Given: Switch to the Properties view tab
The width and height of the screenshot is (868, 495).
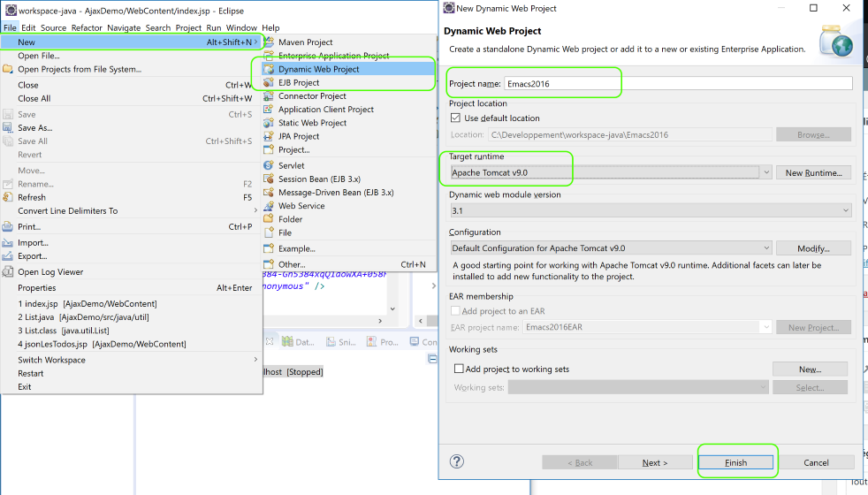Looking at the screenshot, I should [383, 341].
